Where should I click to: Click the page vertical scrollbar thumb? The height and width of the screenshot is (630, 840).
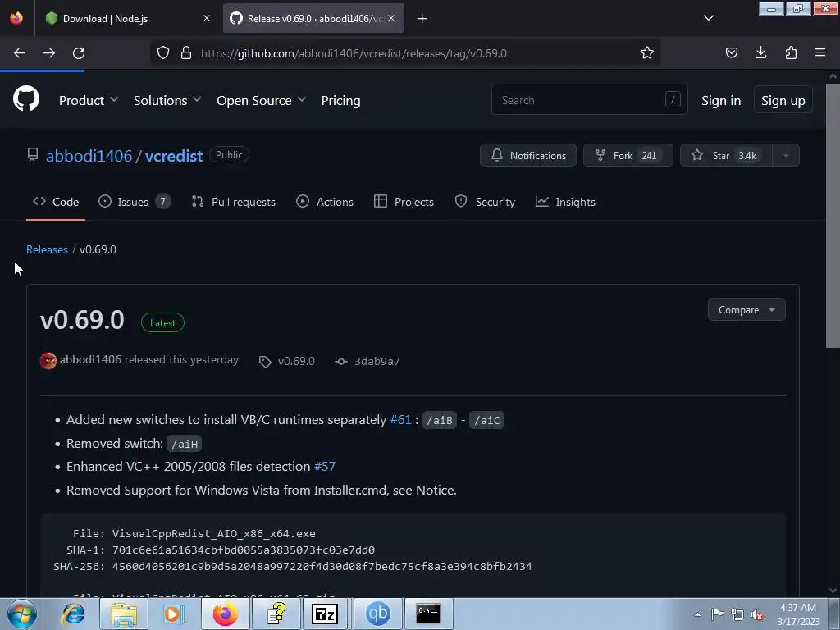point(833,214)
